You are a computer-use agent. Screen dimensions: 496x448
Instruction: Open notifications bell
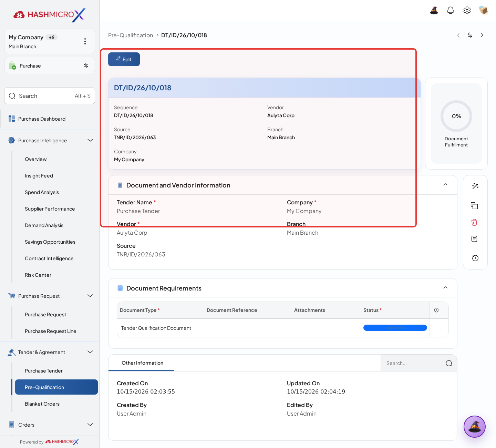tap(451, 10)
